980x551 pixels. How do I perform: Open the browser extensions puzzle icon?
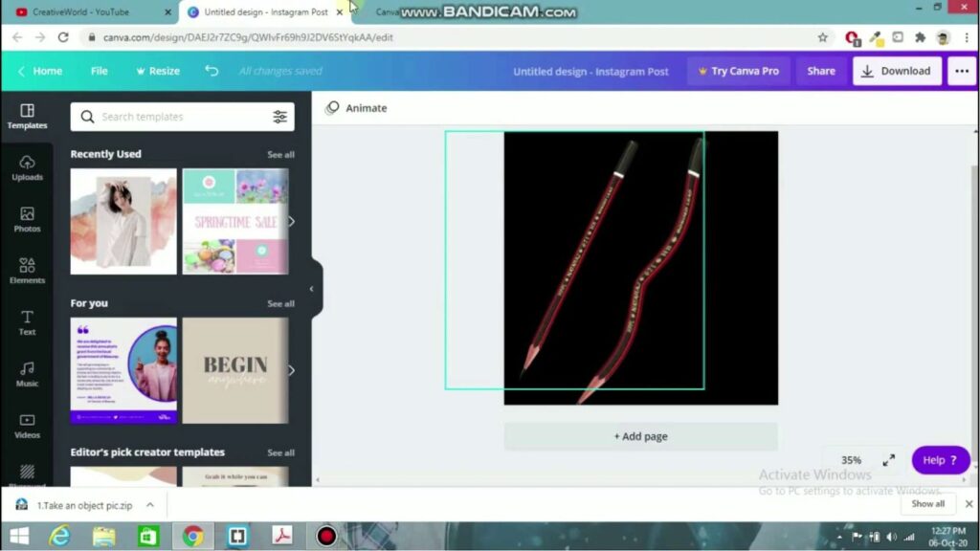coord(920,37)
